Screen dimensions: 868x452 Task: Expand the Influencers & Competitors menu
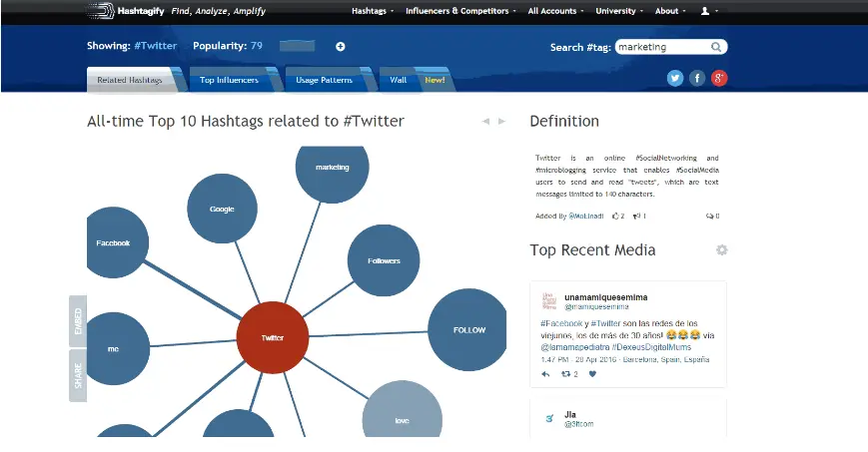[x=460, y=11]
